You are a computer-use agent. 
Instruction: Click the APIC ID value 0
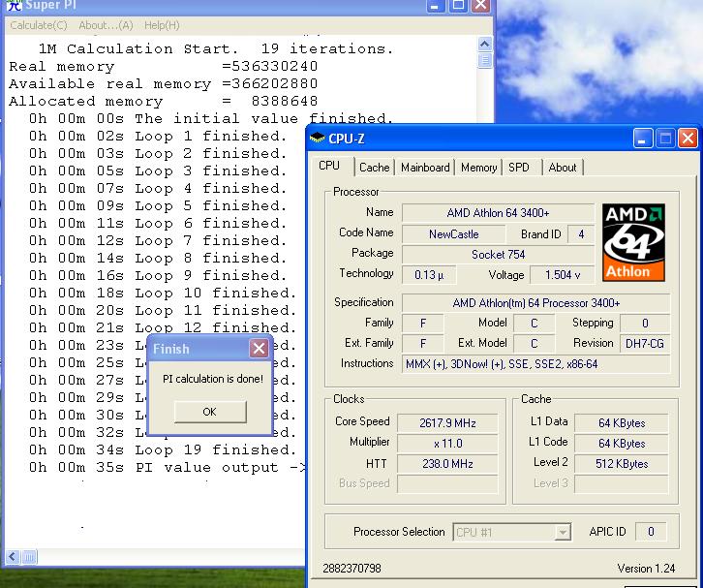click(651, 532)
